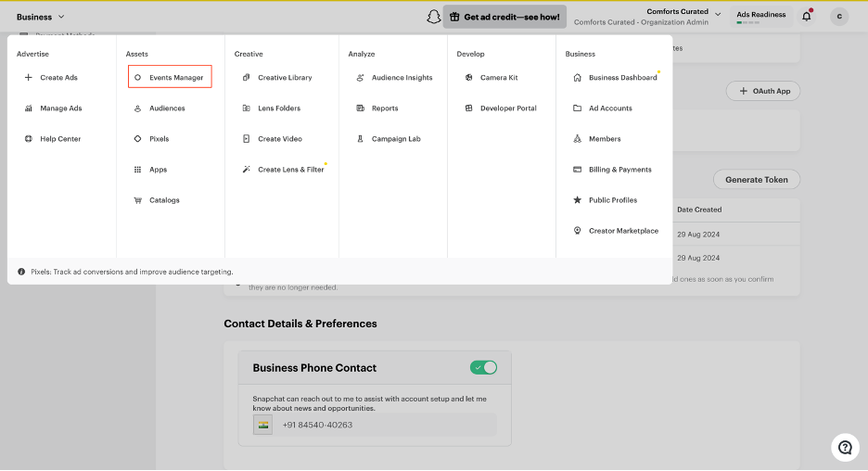
Task: Click the Create Lens & Filter wand icon
Action: tap(247, 170)
